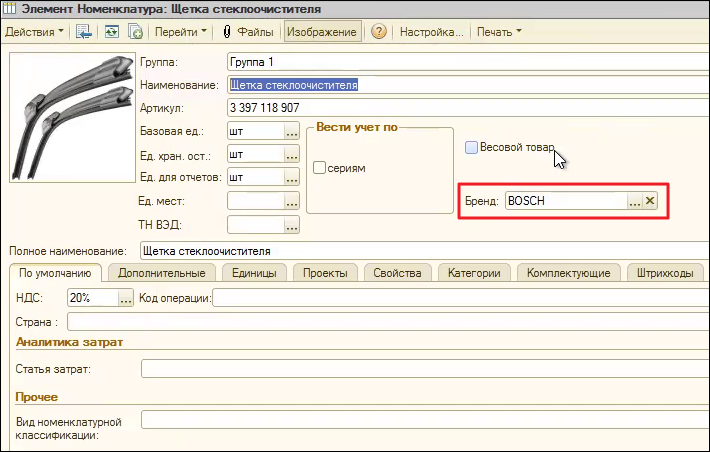
Task: Click the Ед. хран. ост. field with шт
Action: pyautogui.click(x=256, y=154)
